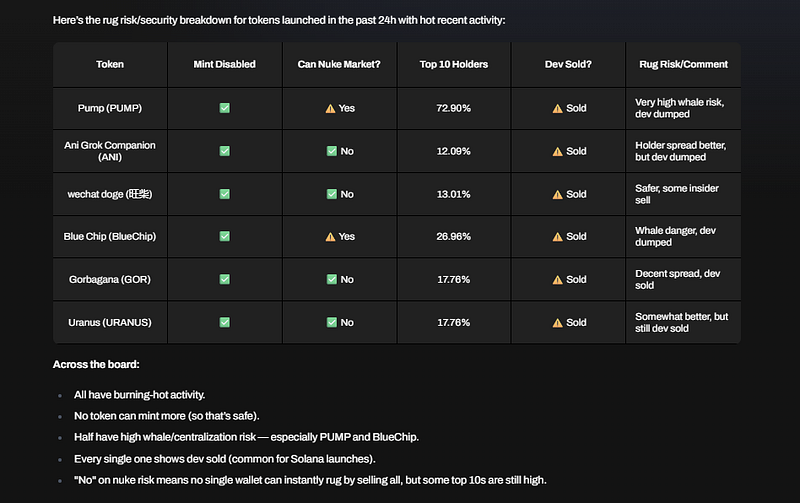Click the Top 10 Holders column header
Screen dimensions: 800x503
click(454, 64)
